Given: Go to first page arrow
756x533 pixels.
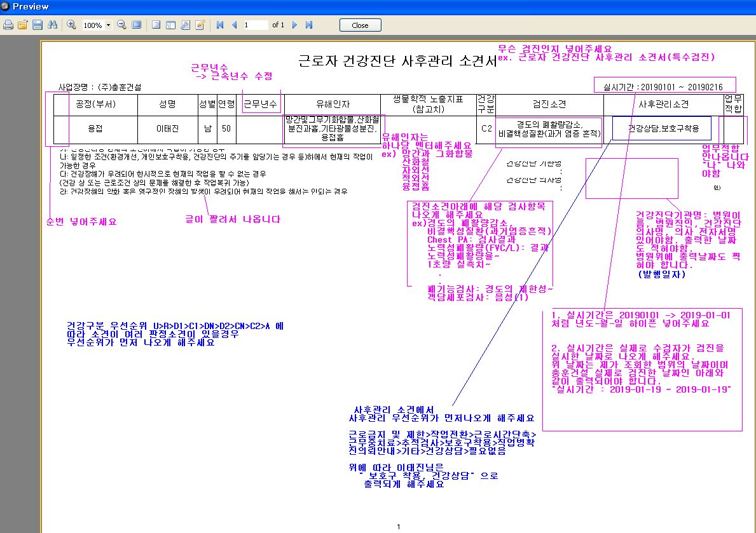Looking at the screenshot, I should pyautogui.click(x=220, y=25).
